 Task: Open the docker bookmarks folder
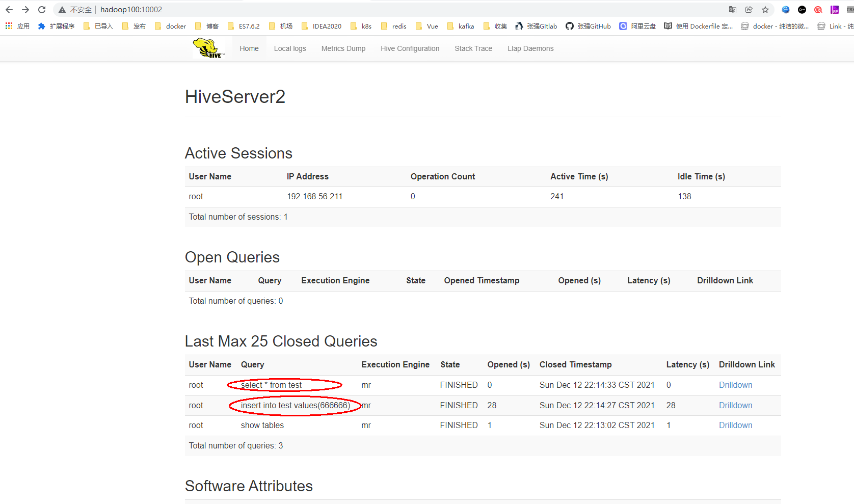(x=170, y=26)
